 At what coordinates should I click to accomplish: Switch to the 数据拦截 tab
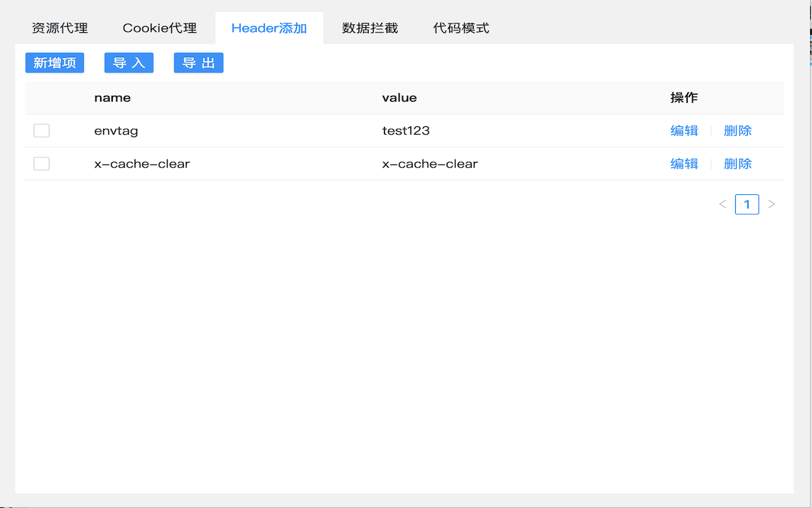[x=370, y=28]
